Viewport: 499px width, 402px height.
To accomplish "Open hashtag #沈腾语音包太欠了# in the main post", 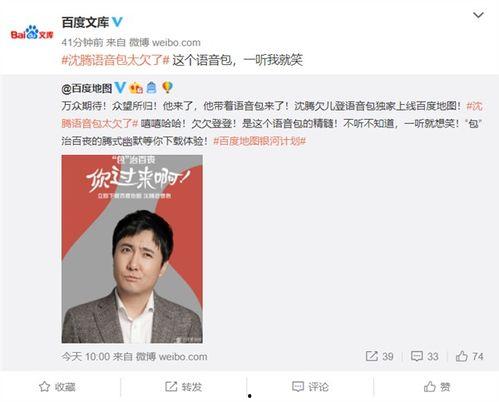I will point(116,60).
